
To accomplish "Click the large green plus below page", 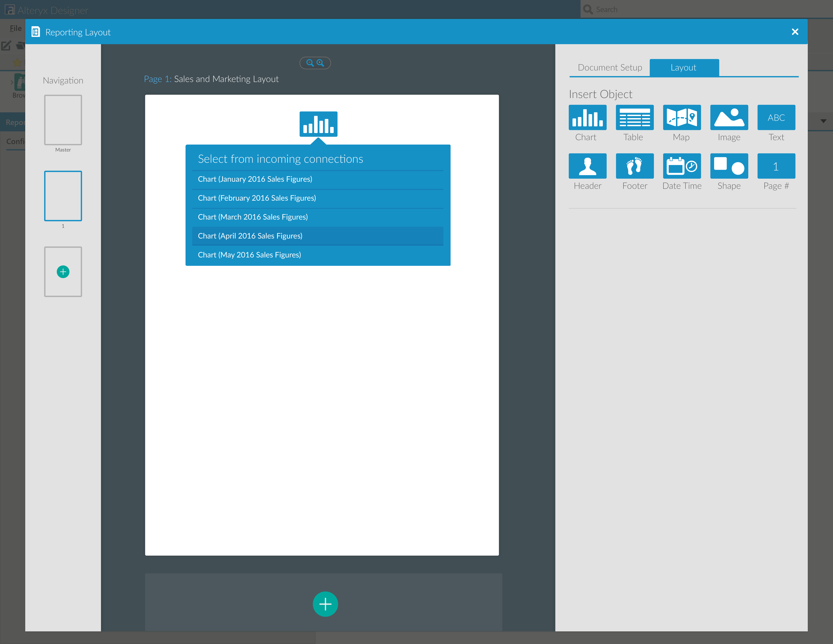I will click(x=325, y=604).
